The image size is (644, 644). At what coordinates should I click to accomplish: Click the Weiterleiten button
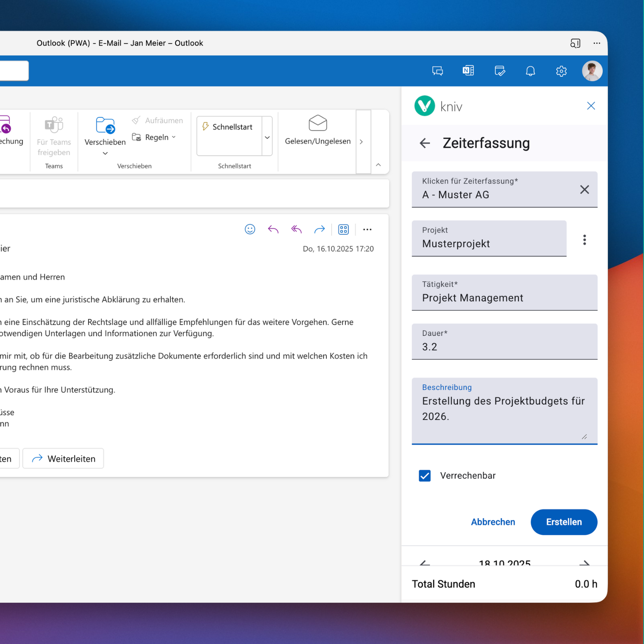pos(63,458)
